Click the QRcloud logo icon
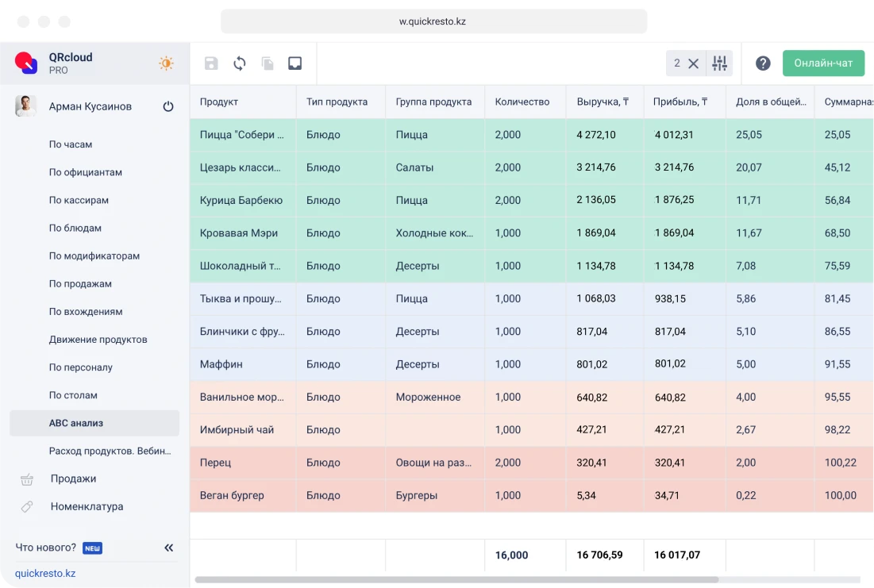Image resolution: width=874 pixels, height=588 pixels. [x=26, y=63]
